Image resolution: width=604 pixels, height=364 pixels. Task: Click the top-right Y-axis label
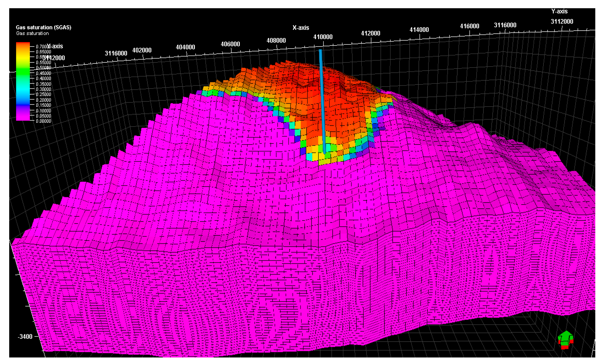[559, 11]
